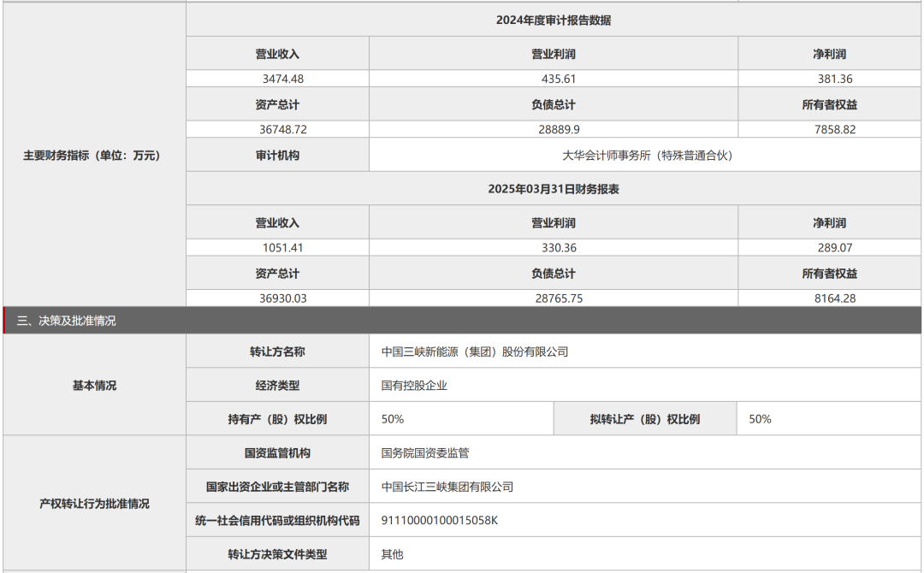
Task: Select the economic type 国有控股企业
Action: [x=414, y=386]
